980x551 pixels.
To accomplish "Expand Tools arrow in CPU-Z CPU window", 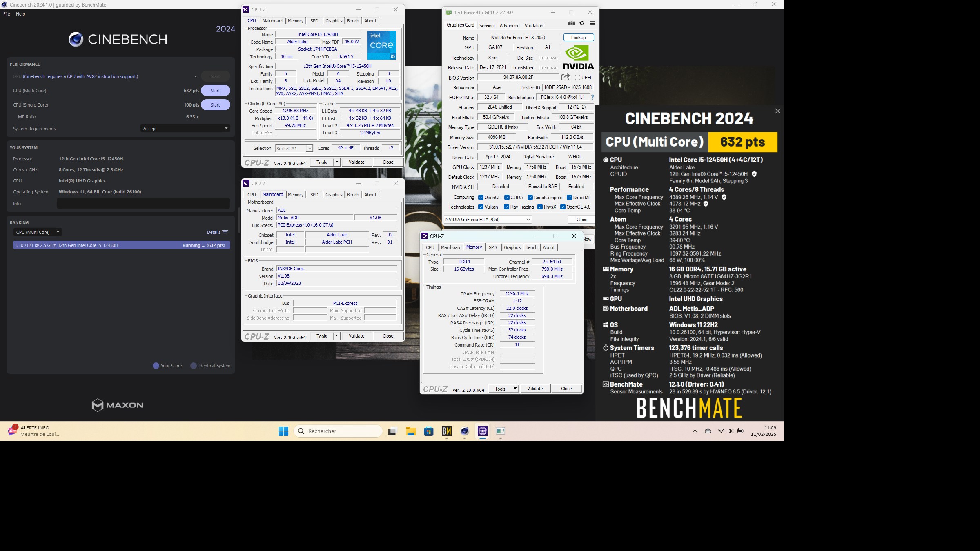I will point(336,162).
